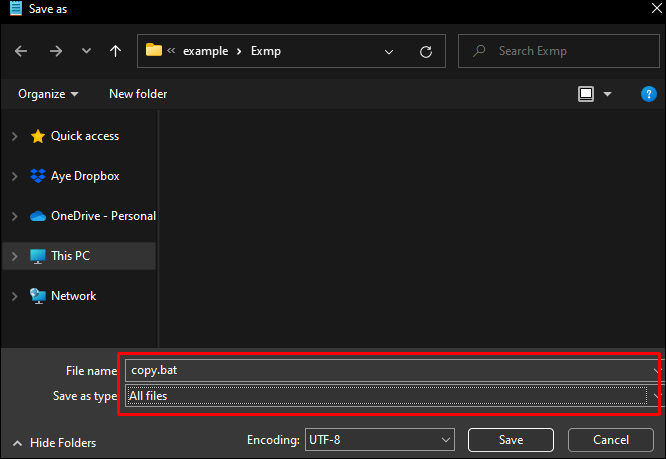This screenshot has width=666, height=459.
Task: Open the recent locations chevron
Action: coord(86,51)
